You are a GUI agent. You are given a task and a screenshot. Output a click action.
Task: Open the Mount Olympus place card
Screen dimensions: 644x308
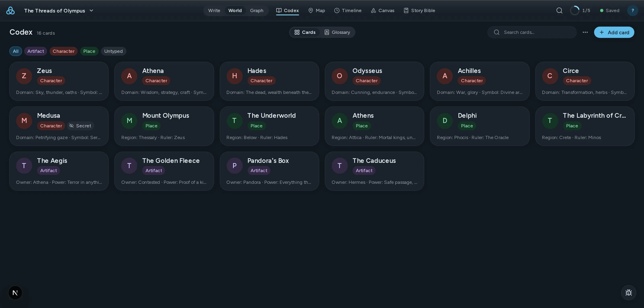click(164, 126)
